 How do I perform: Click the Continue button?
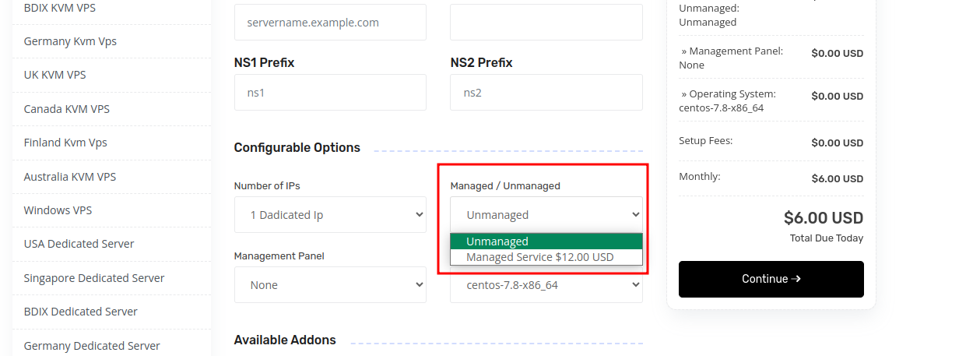(x=771, y=279)
